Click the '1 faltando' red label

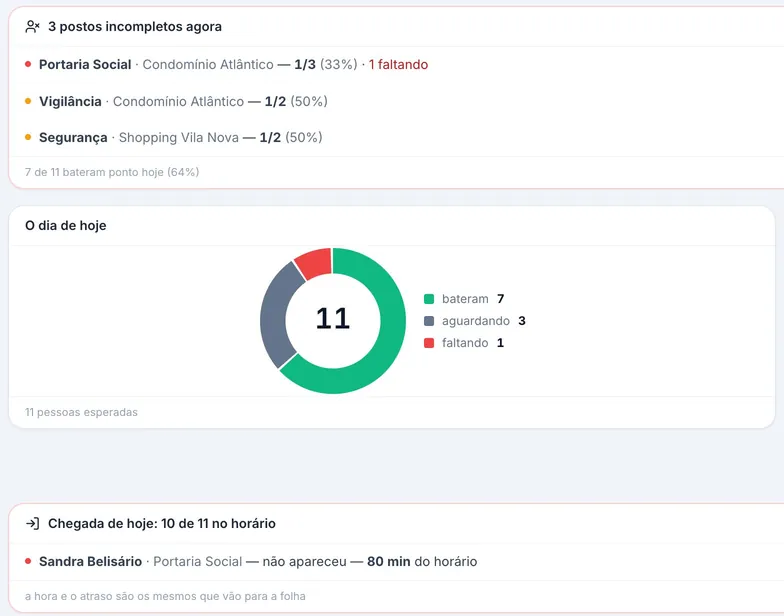(398, 64)
